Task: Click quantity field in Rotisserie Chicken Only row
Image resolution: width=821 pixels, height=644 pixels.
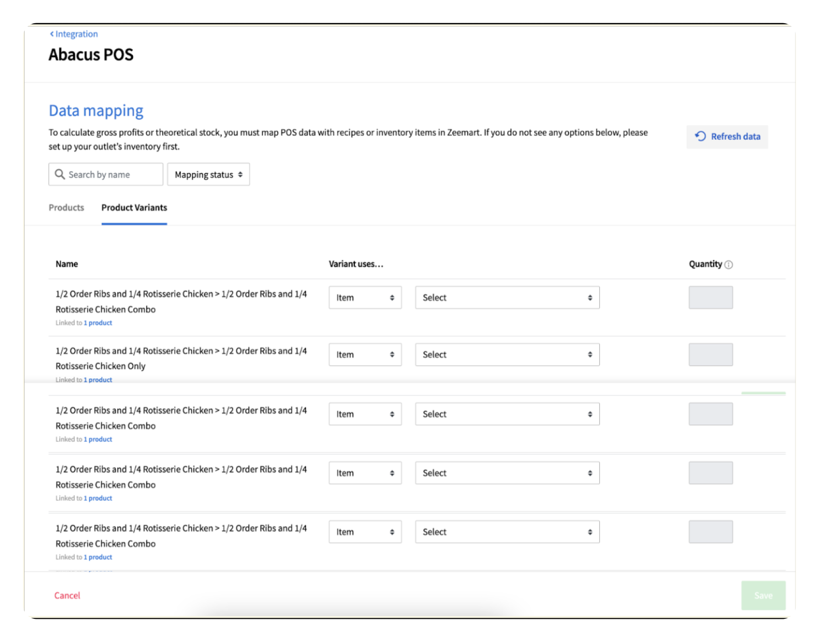Action: [710, 354]
